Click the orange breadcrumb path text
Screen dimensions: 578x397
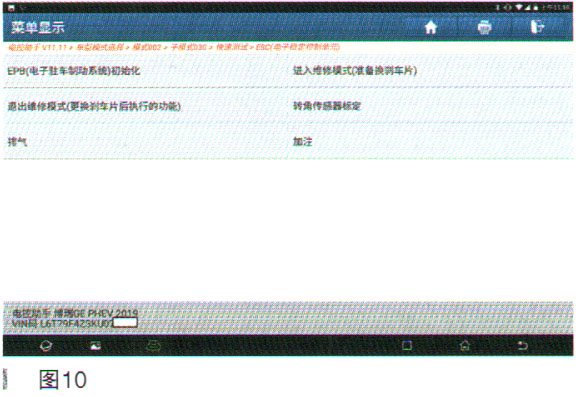pos(174,48)
